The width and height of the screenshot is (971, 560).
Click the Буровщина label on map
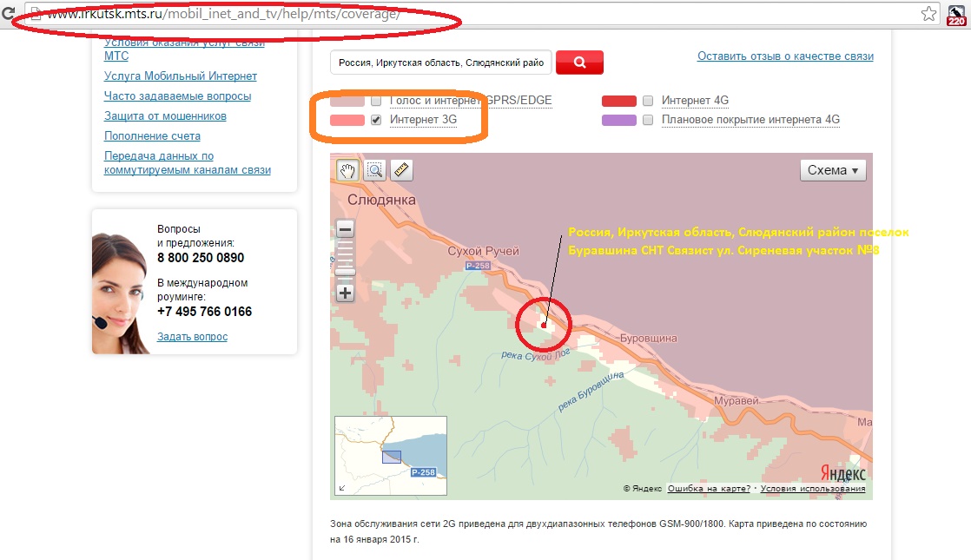coord(649,339)
